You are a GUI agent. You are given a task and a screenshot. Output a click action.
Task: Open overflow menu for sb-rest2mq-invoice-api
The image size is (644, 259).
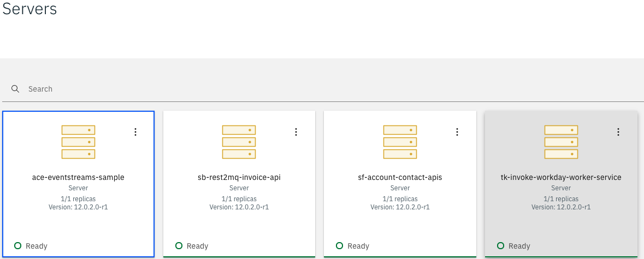click(296, 132)
